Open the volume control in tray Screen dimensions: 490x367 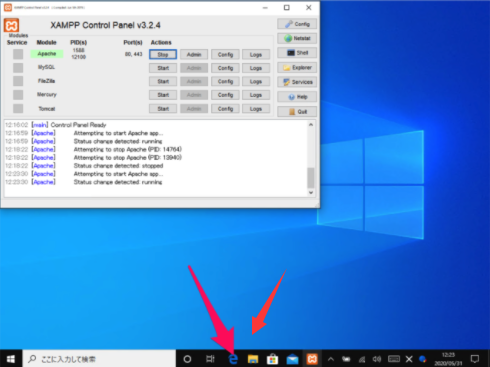[377, 359]
